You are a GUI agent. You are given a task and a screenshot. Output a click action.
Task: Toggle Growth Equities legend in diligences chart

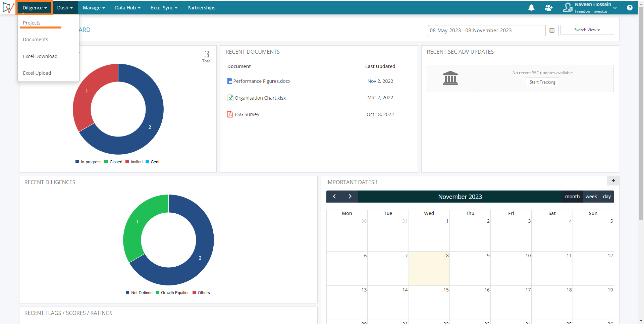[x=173, y=293]
